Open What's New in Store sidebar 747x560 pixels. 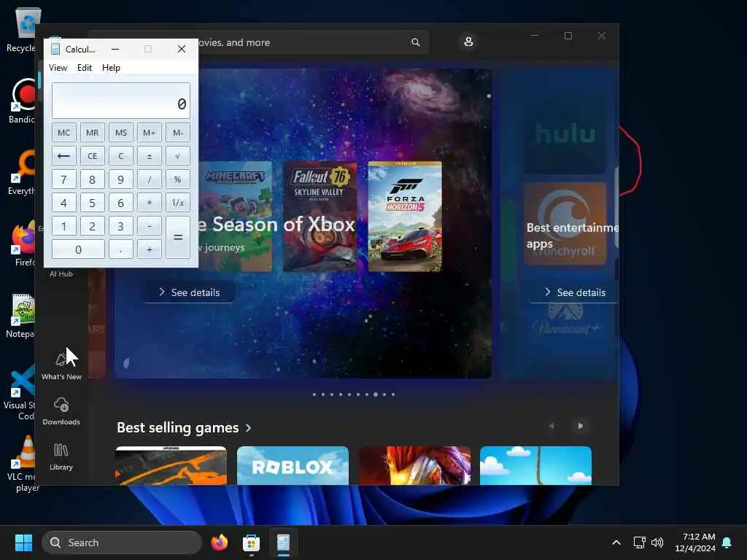[x=61, y=366]
